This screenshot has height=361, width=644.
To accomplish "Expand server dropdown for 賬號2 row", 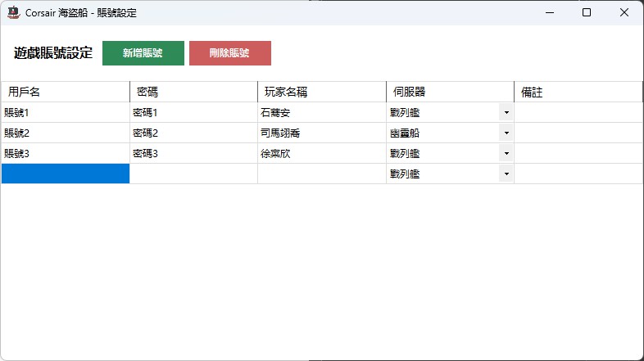I will click(x=506, y=133).
